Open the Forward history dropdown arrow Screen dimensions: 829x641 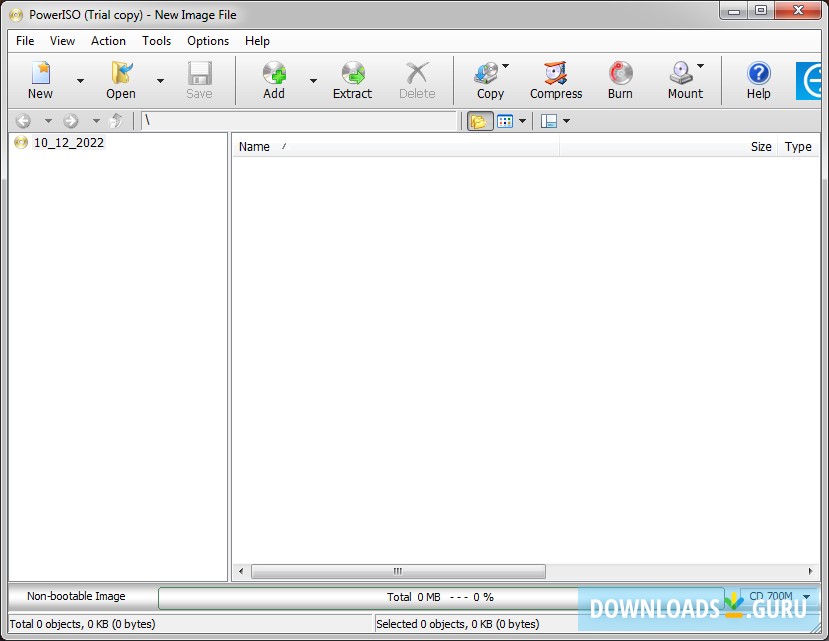click(x=96, y=121)
